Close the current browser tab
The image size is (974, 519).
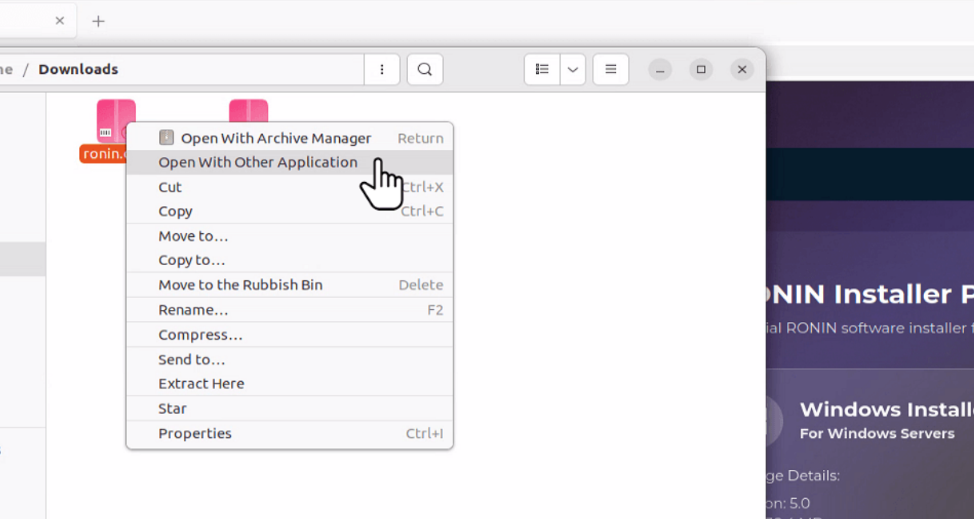tap(60, 21)
